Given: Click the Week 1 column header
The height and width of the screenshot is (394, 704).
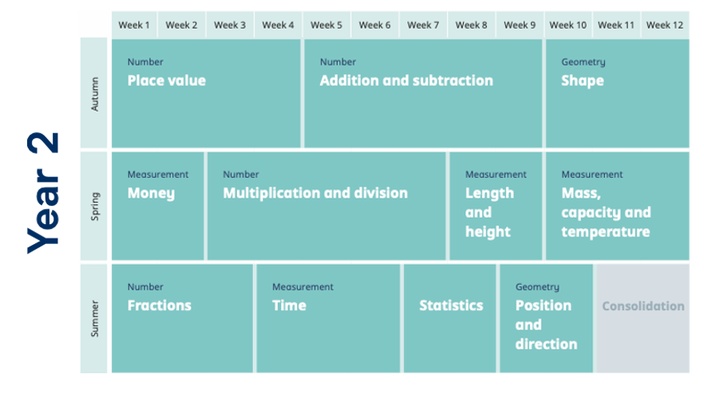Looking at the screenshot, I should [x=134, y=25].
